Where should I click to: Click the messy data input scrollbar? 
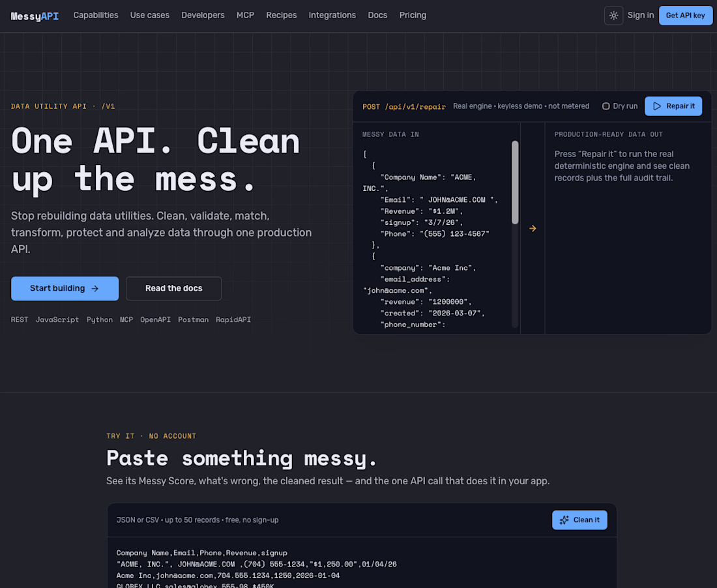coord(515,183)
